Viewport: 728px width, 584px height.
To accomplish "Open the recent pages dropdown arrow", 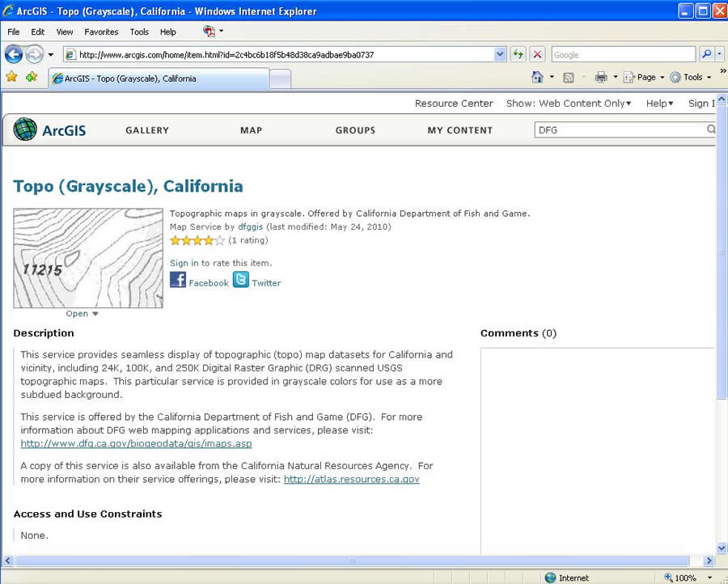I will coord(51,55).
